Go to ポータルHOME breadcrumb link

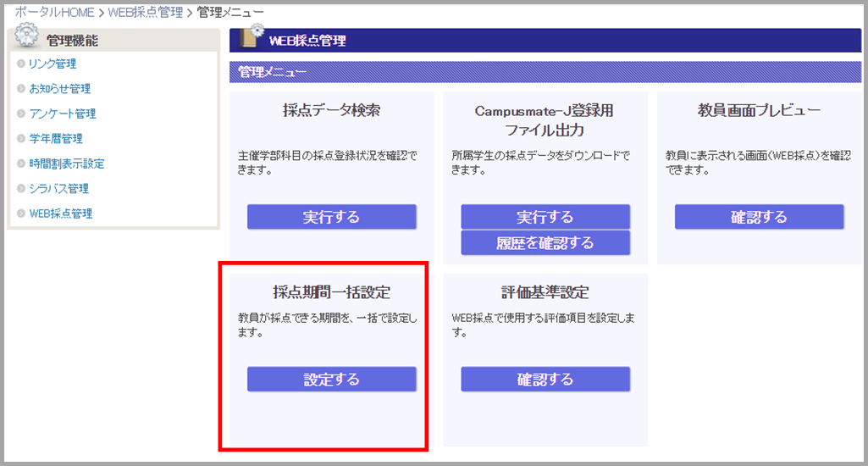[54, 12]
